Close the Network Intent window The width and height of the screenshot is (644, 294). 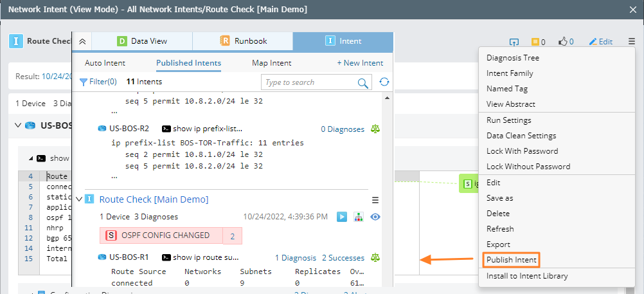tap(633, 10)
